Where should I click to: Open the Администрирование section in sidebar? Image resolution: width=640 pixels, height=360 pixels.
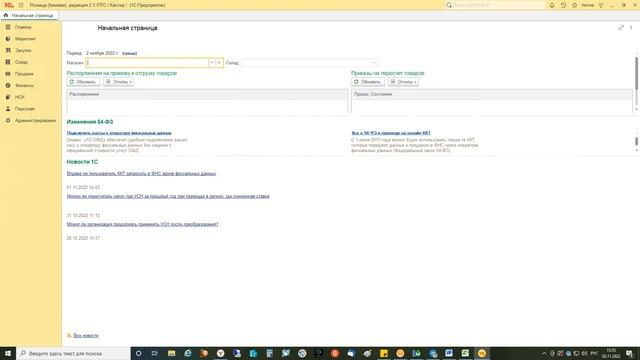(35, 120)
